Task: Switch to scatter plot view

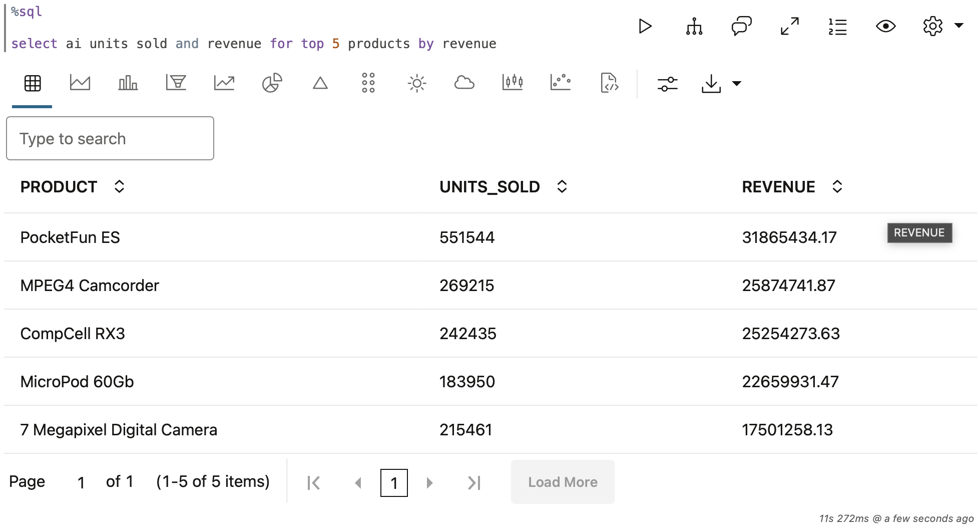Action: click(x=561, y=83)
